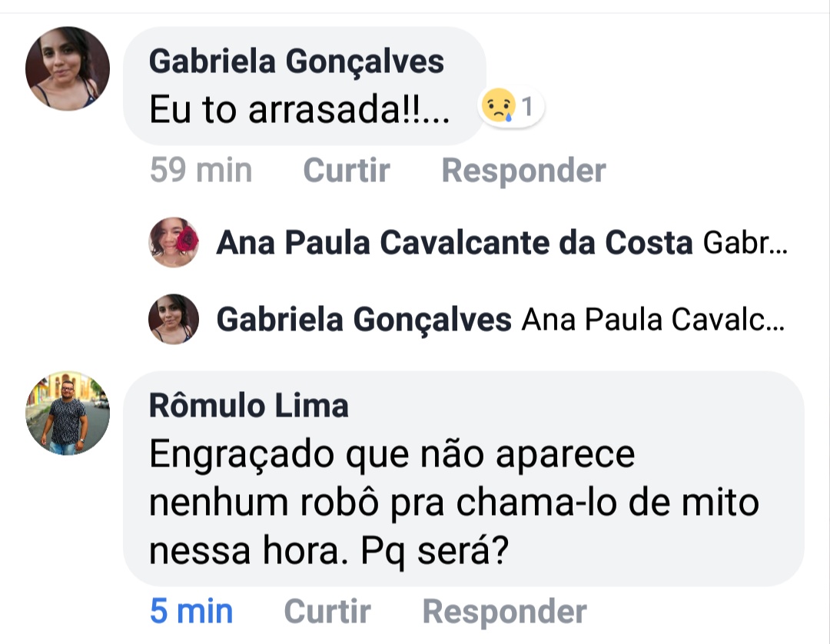The height and width of the screenshot is (644, 830).
Task: Like the "Eu to arrasada" comment with Curtir
Action: click(x=347, y=170)
